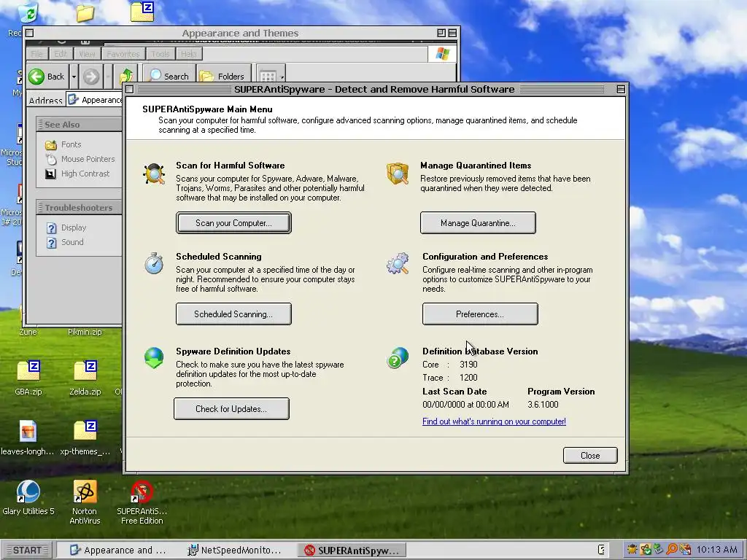Select the xp-themes_ zip file on desktop
Viewport: 747px width, 560px height.
85,437
